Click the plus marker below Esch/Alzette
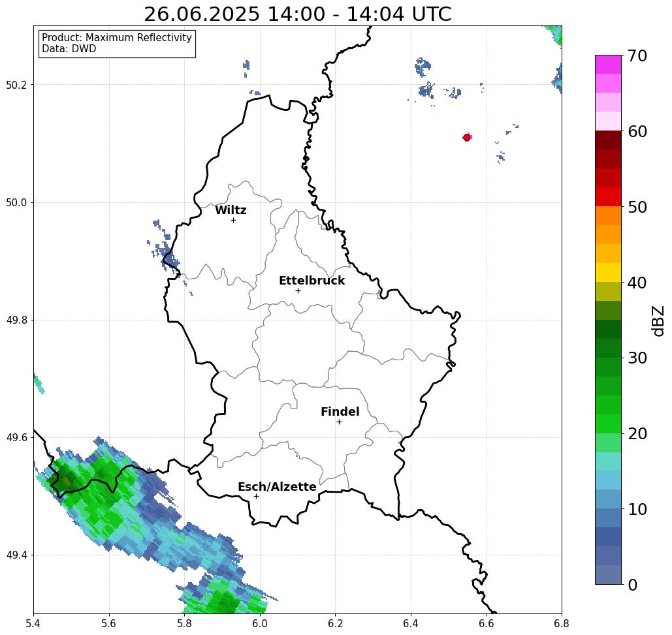The image size is (672, 635). point(256,497)
